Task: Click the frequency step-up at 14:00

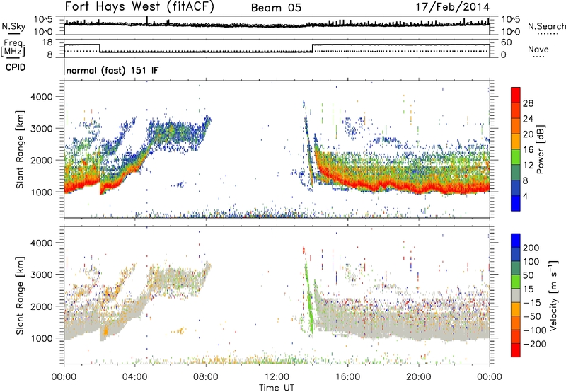Action: (313, 48)
